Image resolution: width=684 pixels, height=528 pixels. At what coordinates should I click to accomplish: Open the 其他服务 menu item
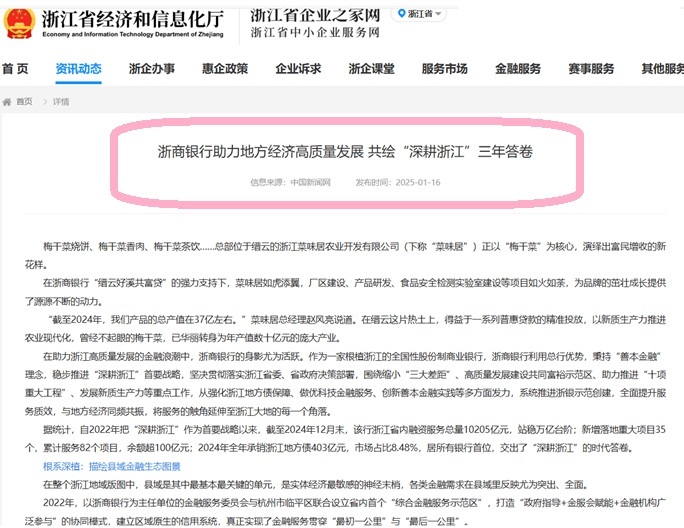pyautogui.click(x=663, y=69)
